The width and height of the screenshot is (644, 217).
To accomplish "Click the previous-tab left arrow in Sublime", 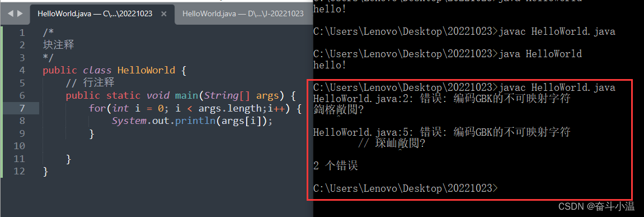I will [10, 13].
